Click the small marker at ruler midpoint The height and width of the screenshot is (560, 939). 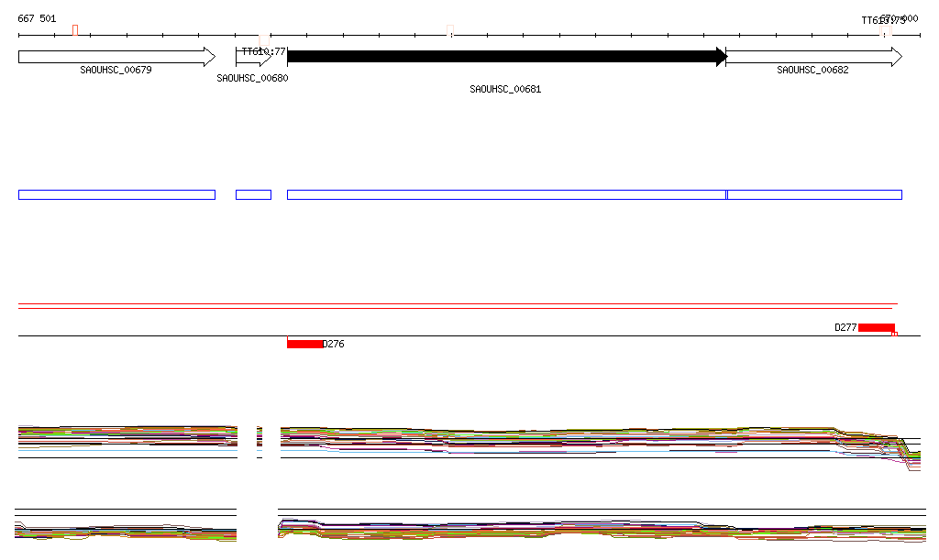coord(450,32)
